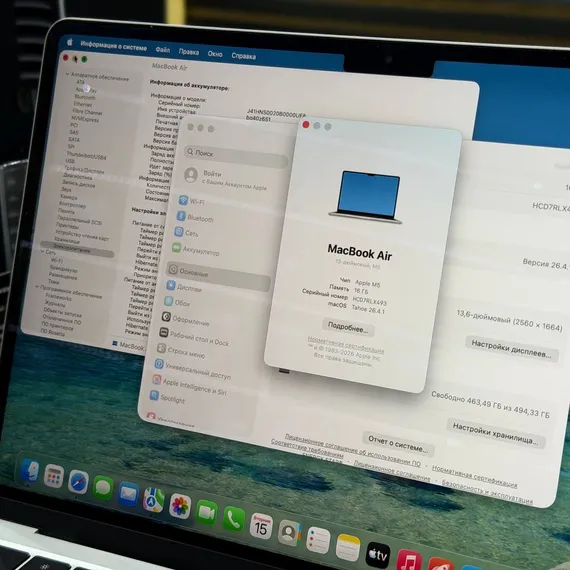Select Frameworks under Программное обеспечение
This screenshot has height=570, width=570.
[x=58, y=297]
